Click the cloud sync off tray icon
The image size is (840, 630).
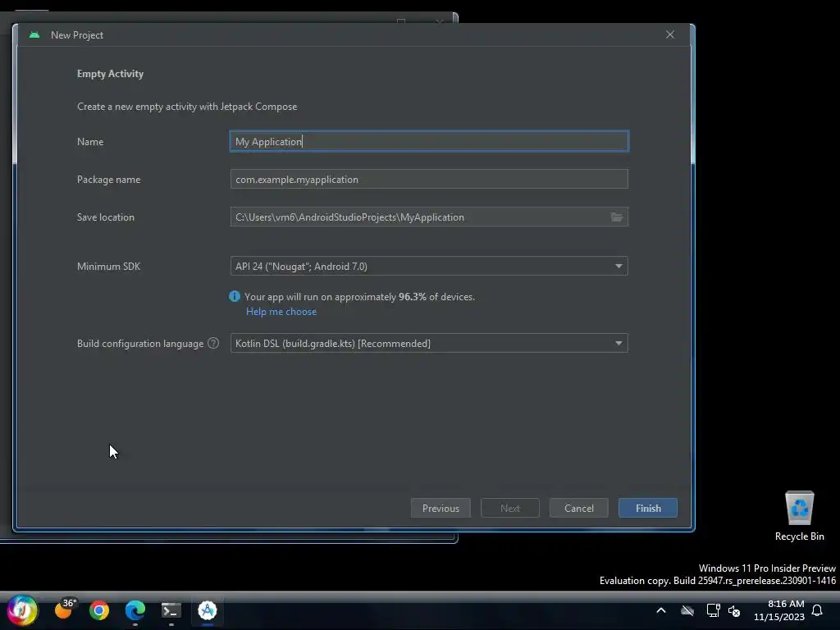[687, 610]
